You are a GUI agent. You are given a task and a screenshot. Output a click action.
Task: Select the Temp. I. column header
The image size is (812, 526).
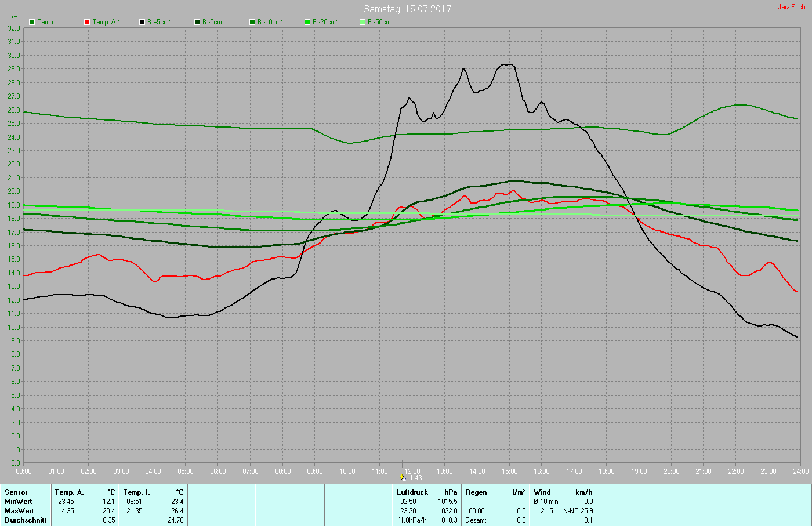pyautogui.click(x=136, y=492)
